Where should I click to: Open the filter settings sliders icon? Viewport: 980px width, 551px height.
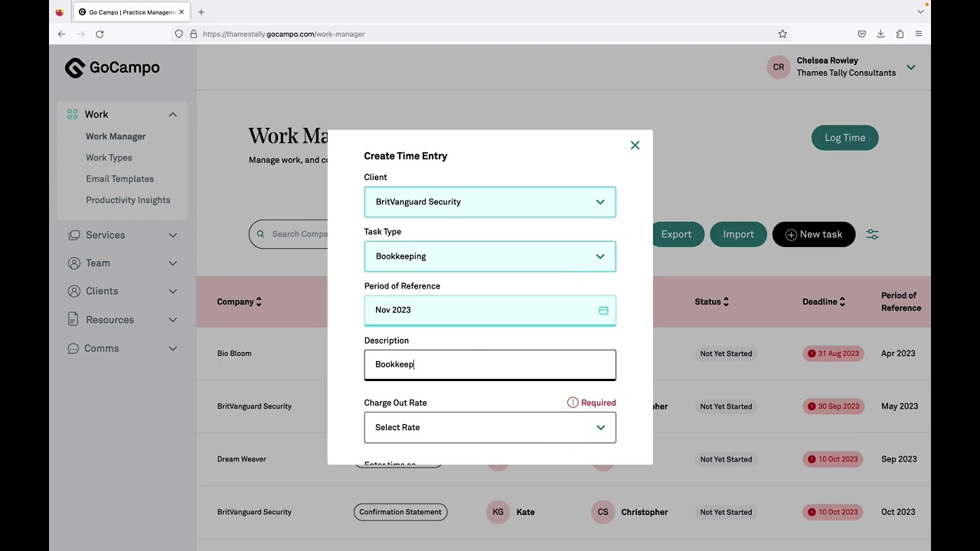(x=872, y=234)
